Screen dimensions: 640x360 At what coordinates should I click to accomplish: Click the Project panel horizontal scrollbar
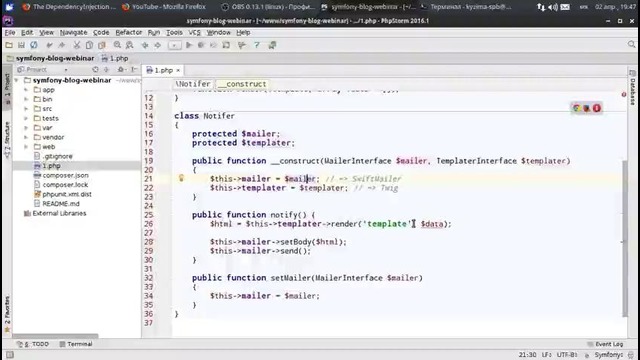(x=55, y=336)
